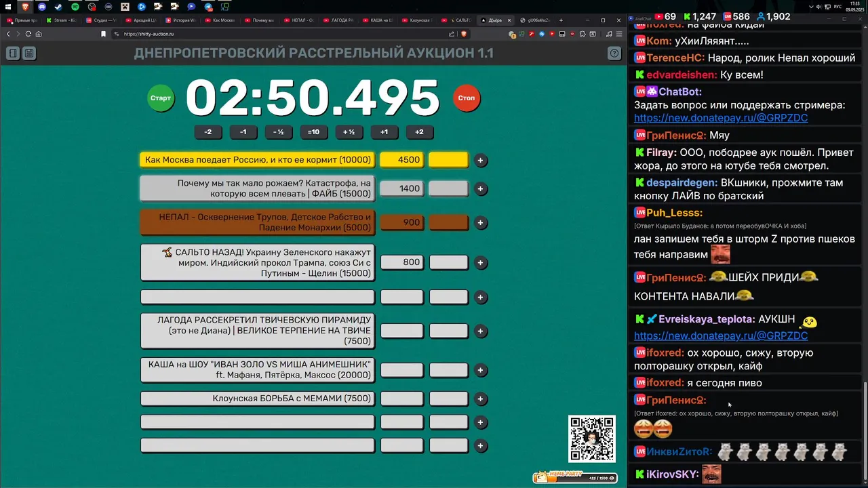Click the left panel layout icon
Screen dimensions: 868x488
pyautogui.click(x=13, y=53)
